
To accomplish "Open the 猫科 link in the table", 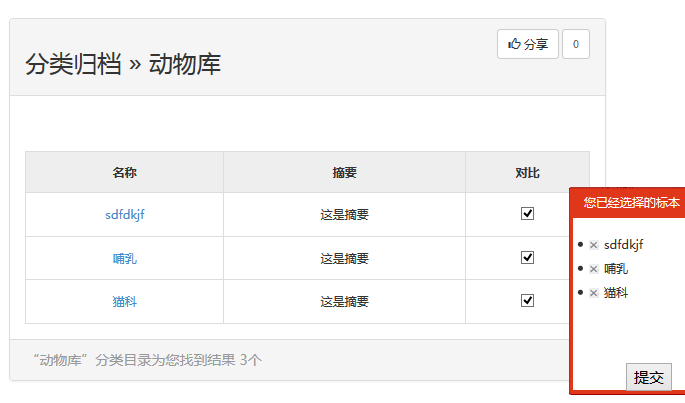I will pos(125,301).
